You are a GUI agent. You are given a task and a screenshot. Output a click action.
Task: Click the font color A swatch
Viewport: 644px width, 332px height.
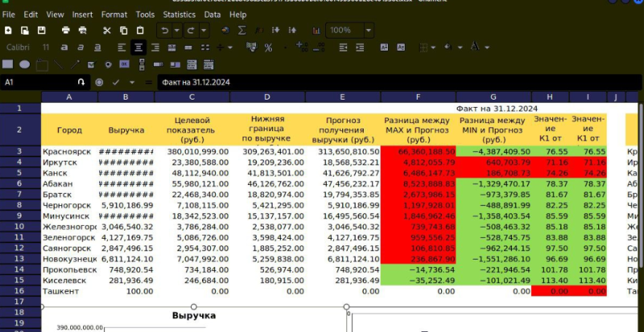pyautogui.click(x=475, y=47)
